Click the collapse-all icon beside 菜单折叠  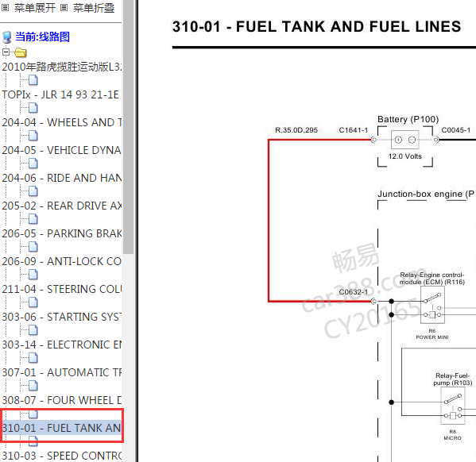[64, 8]
